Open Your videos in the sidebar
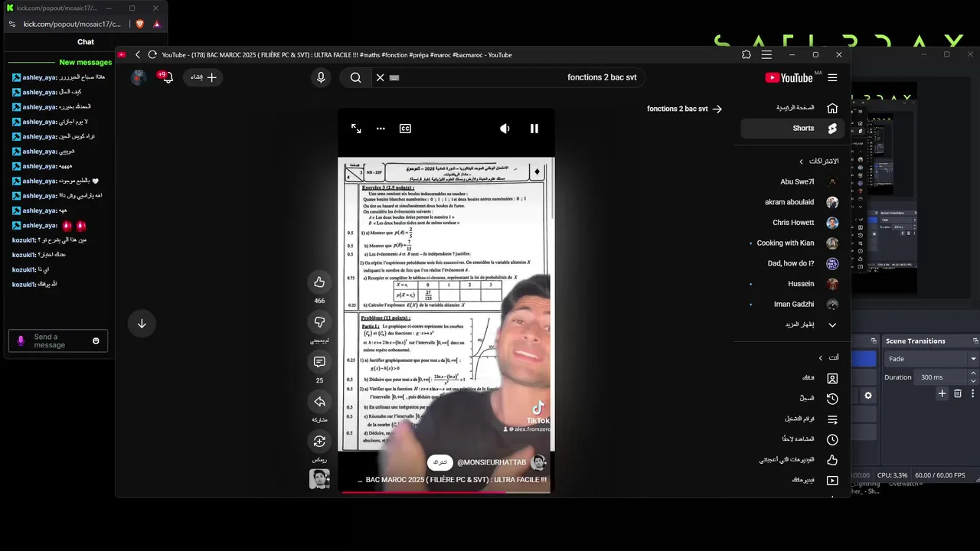980x551 pixels. [x=793, y=481]
